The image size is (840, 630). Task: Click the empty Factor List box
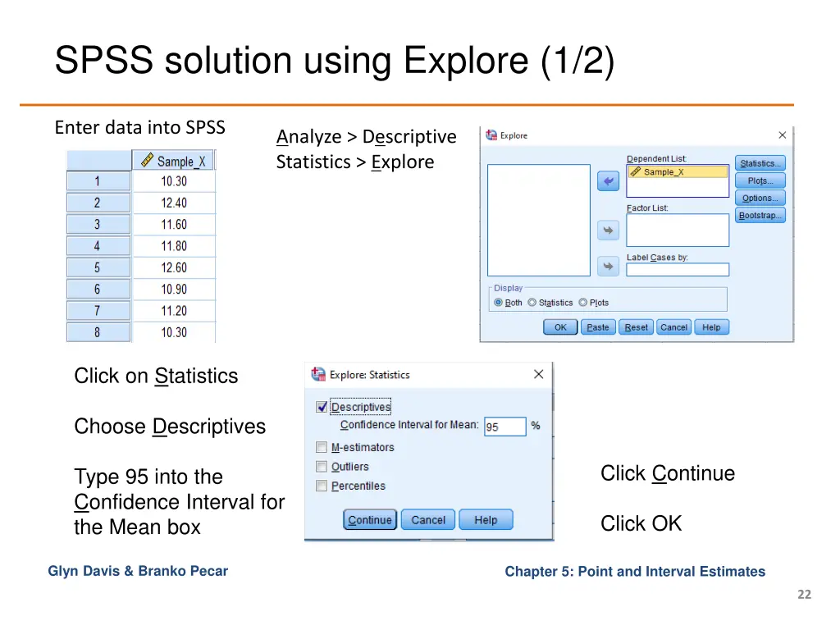[x=678, y=231]
